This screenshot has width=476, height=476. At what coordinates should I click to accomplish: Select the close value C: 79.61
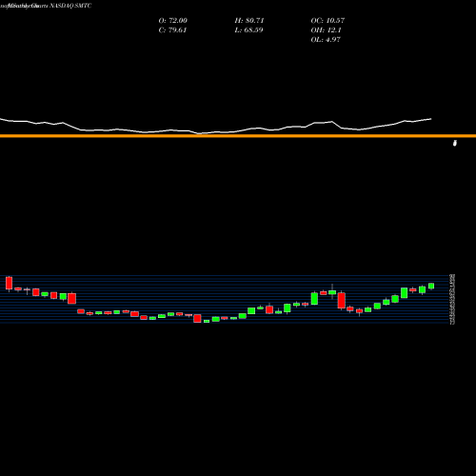[x=172, y=30]
